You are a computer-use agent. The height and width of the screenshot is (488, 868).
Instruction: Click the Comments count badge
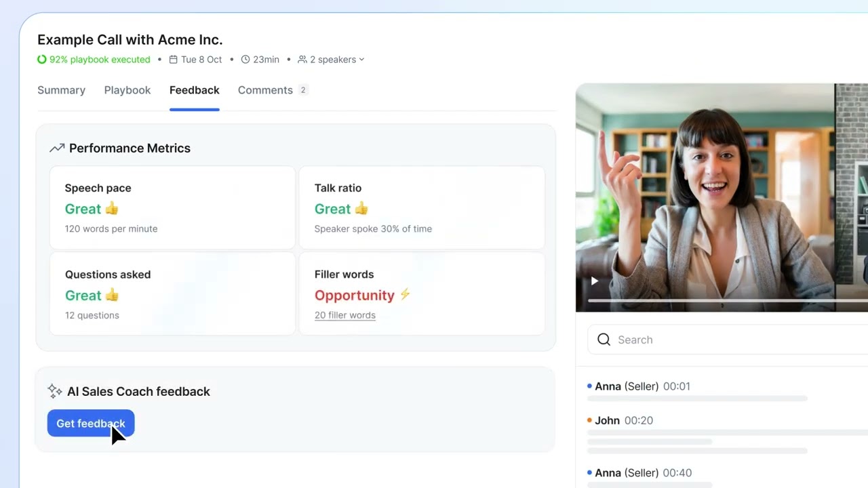tap(303, 90)
